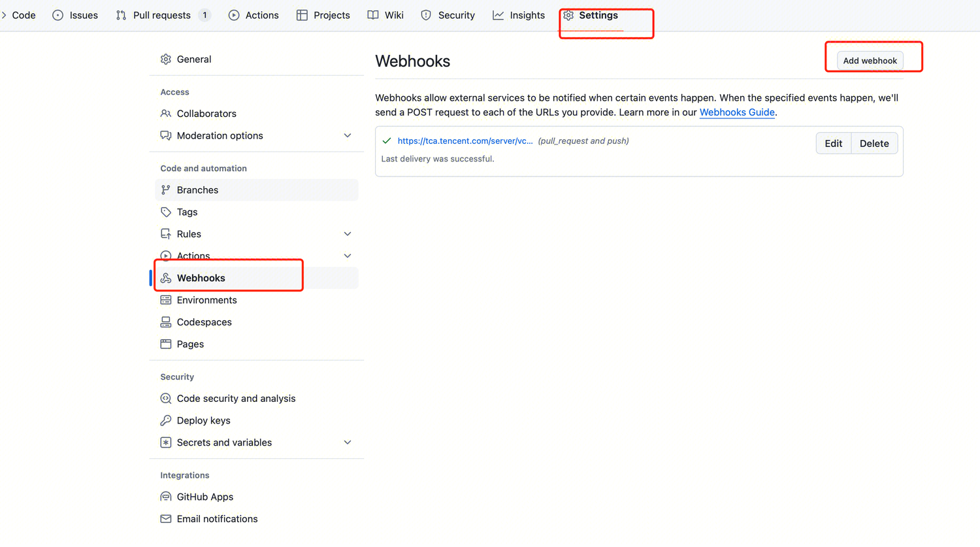Open Codespaces settings

coord(257,322)
